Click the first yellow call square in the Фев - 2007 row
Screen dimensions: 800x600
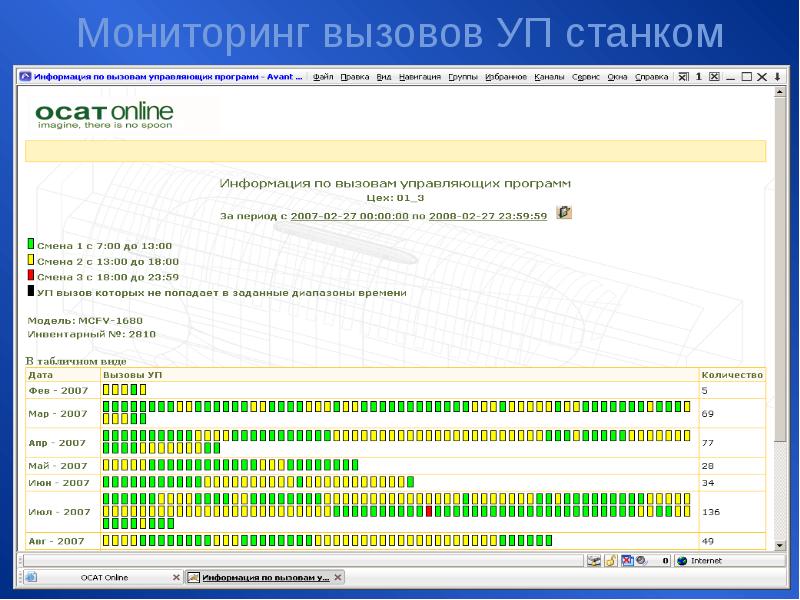(x=107, y=390)
